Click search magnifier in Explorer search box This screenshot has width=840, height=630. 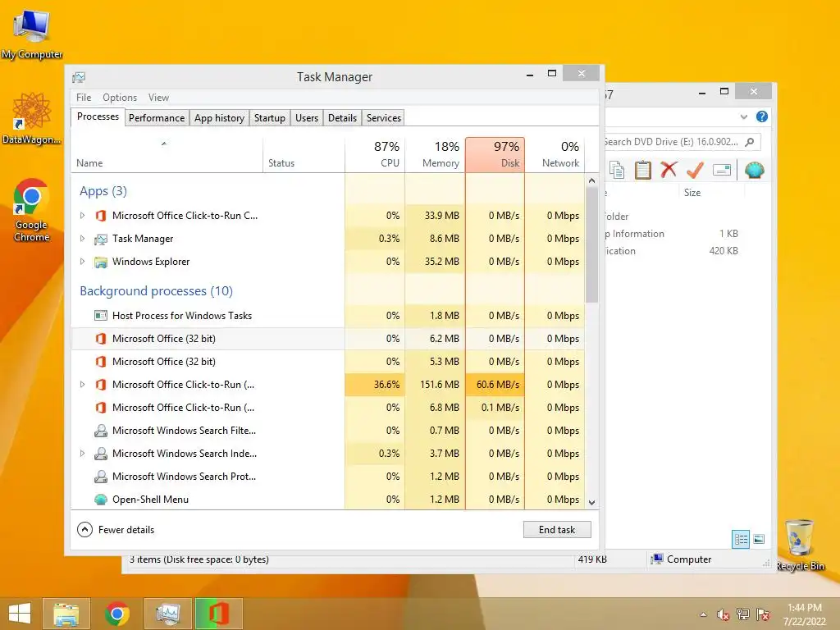click(x=750, y=142)
